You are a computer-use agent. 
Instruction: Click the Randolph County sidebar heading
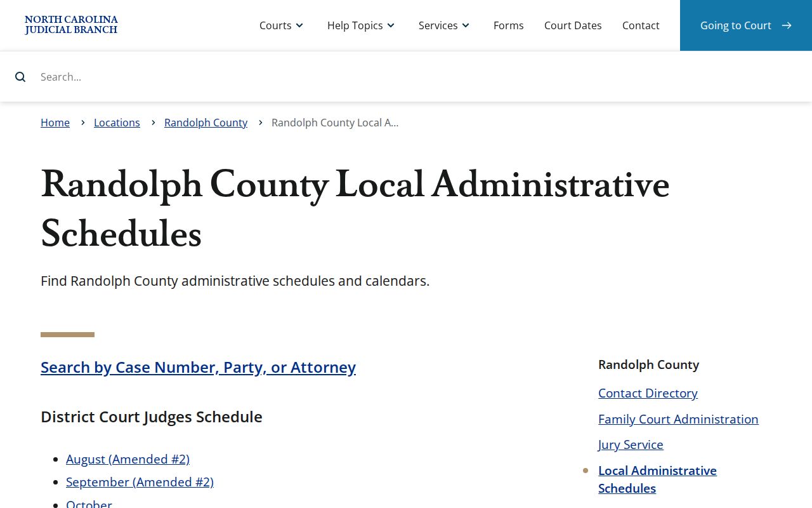(x=648, y=364)
